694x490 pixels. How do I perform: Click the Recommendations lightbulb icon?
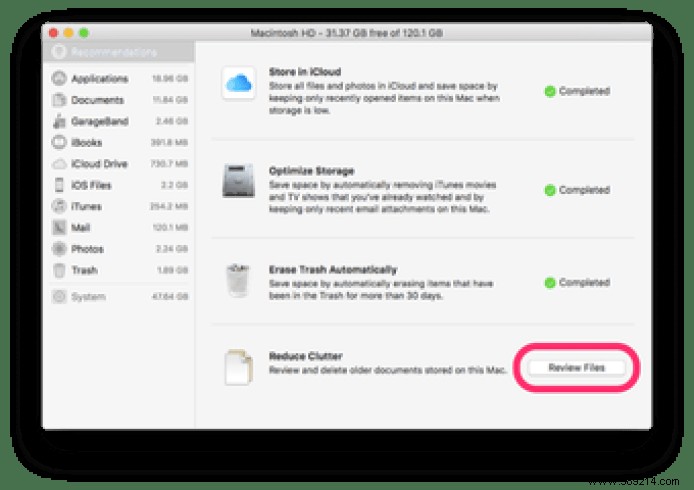point(58,52)
